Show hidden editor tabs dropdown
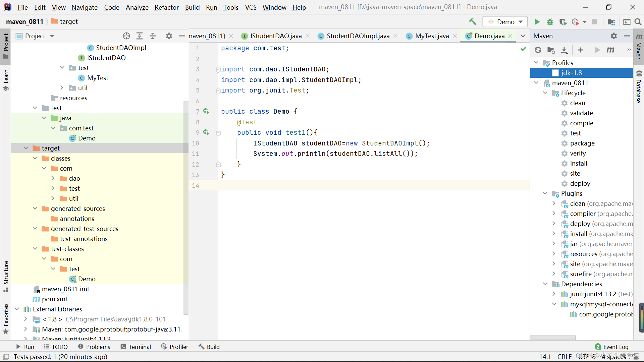This screenshot has width=644, height=362. [x=523, y=36]
